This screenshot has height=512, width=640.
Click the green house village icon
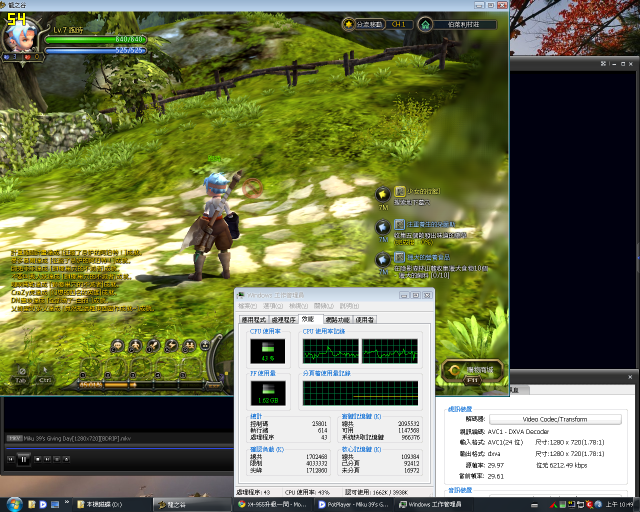tap(425, 24)
